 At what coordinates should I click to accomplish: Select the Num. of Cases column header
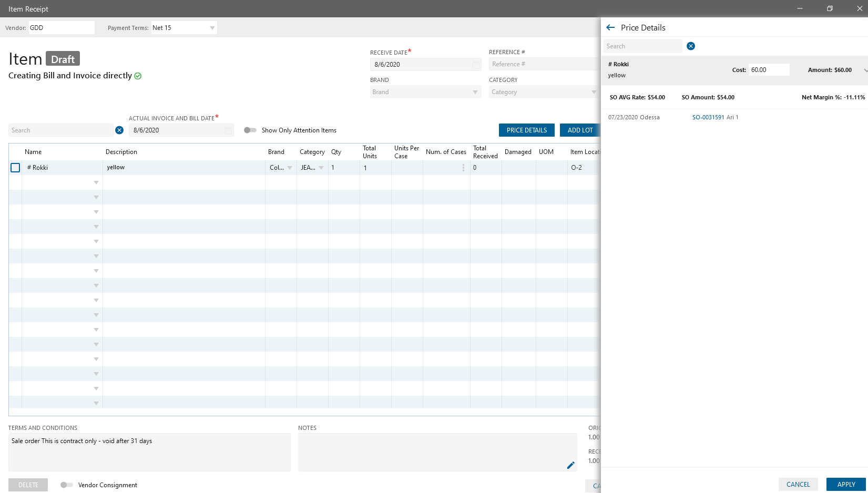446,152
